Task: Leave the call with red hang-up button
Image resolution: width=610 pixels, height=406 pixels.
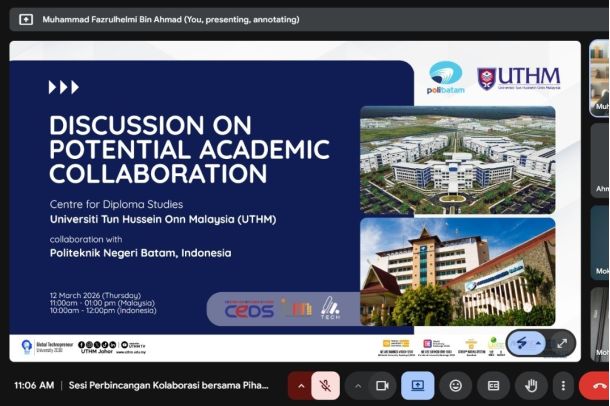Action: pos(598,385)
